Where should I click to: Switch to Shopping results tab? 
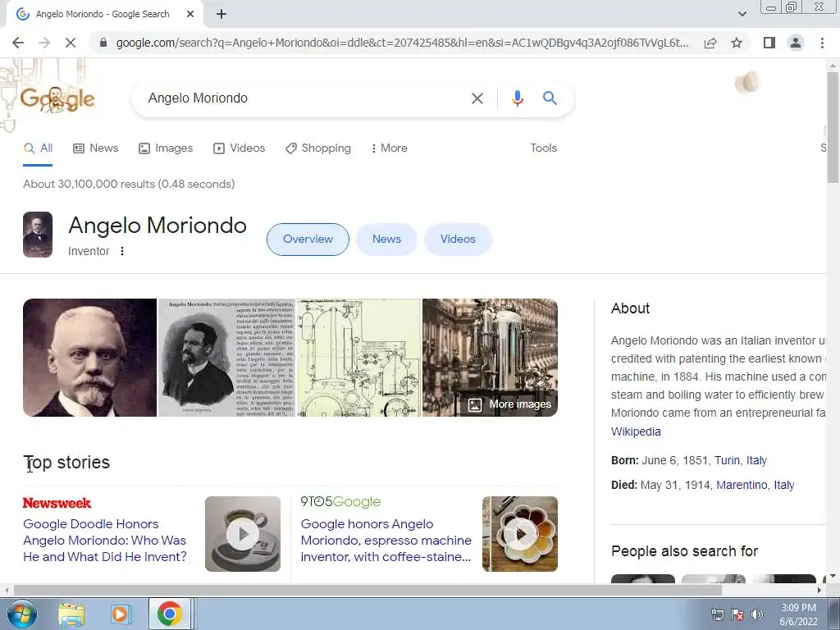click(318, 148)
